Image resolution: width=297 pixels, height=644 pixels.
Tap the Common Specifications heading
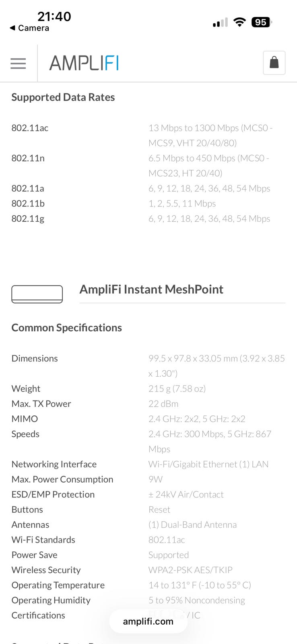click(67, 328)
